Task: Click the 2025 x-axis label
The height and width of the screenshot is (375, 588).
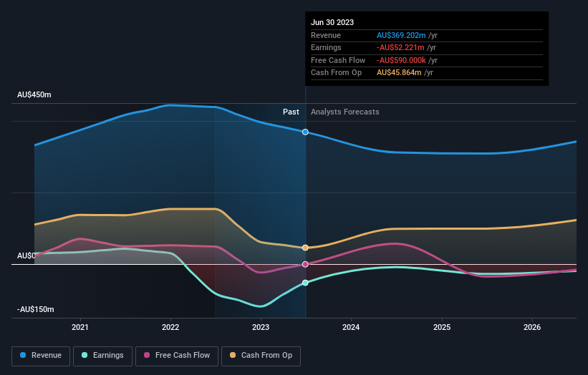Action: click(x=442, y=327)
